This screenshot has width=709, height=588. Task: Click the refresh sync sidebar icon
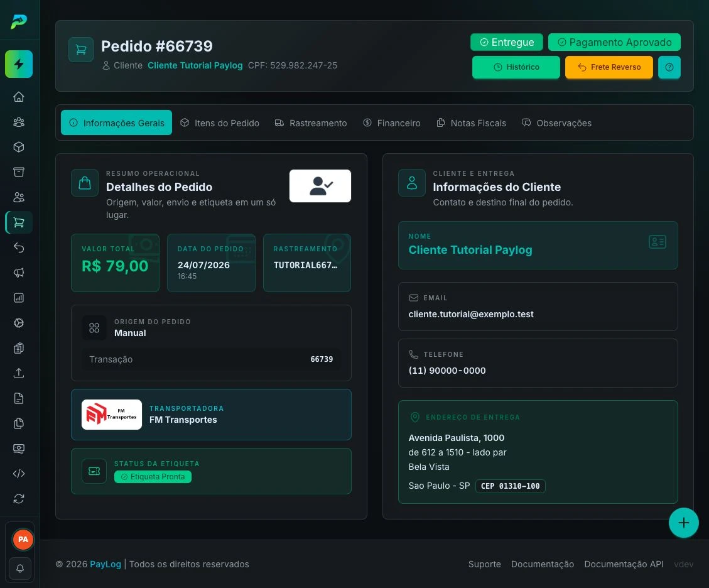point(19,499)
